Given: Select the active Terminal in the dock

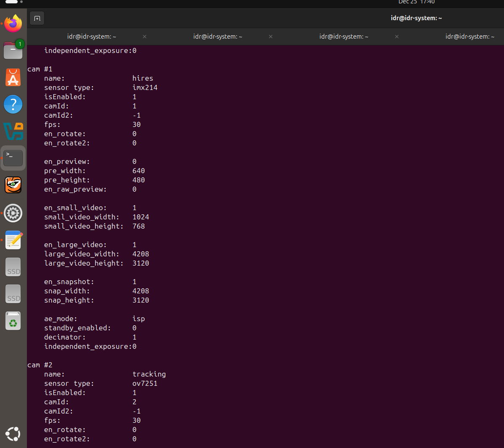Looking at the screenshot, I should point(13,158).
